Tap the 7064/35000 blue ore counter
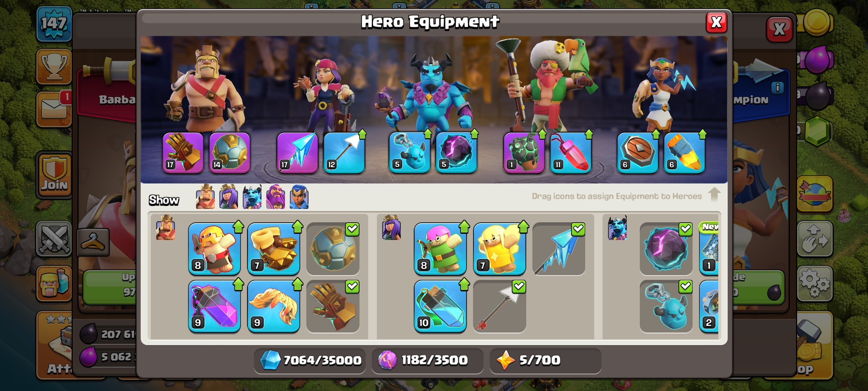This screenshot has width=868, height=391. [x=310, y=361]
